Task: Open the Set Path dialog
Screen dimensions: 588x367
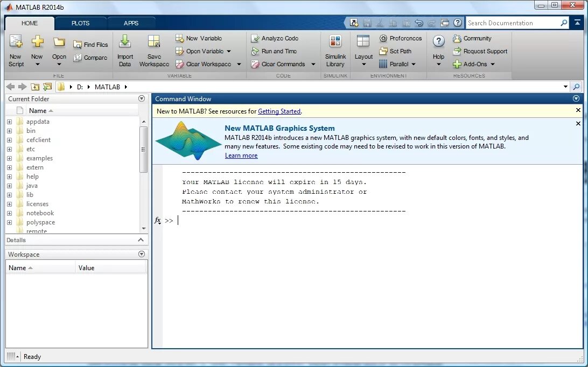Action: point(395,51)
